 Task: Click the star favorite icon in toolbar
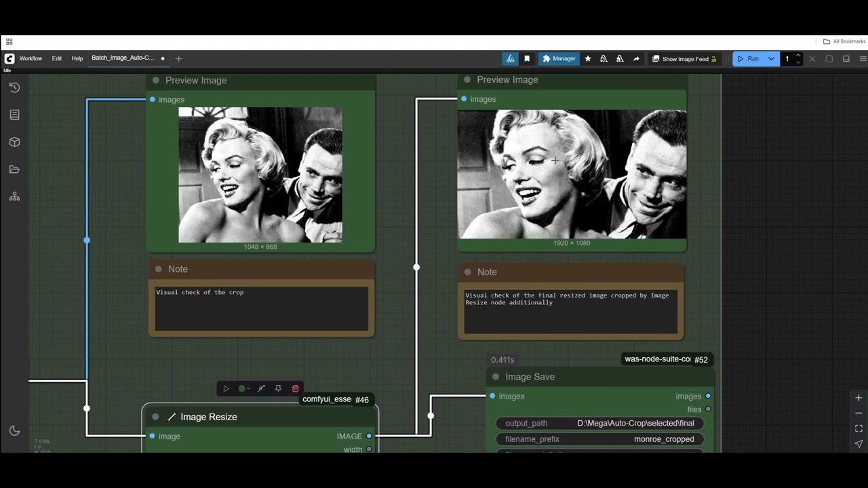point(588,59)
